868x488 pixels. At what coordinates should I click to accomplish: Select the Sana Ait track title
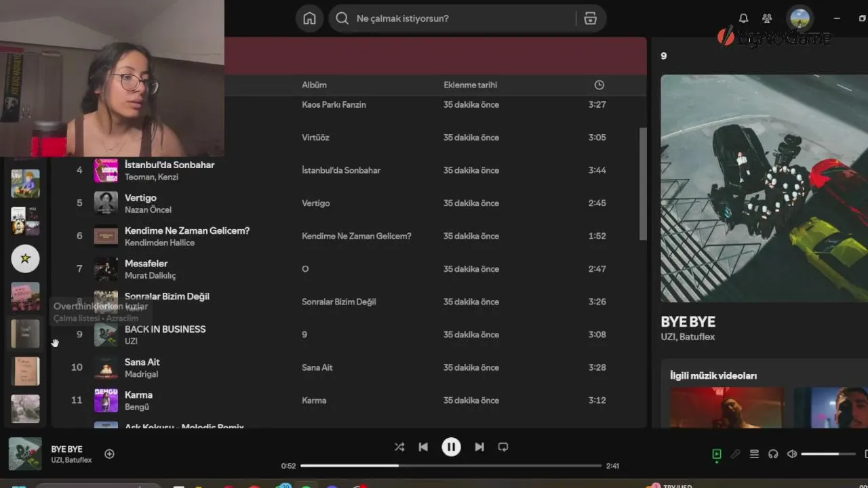pyautogui.click(x=142, y=362)
